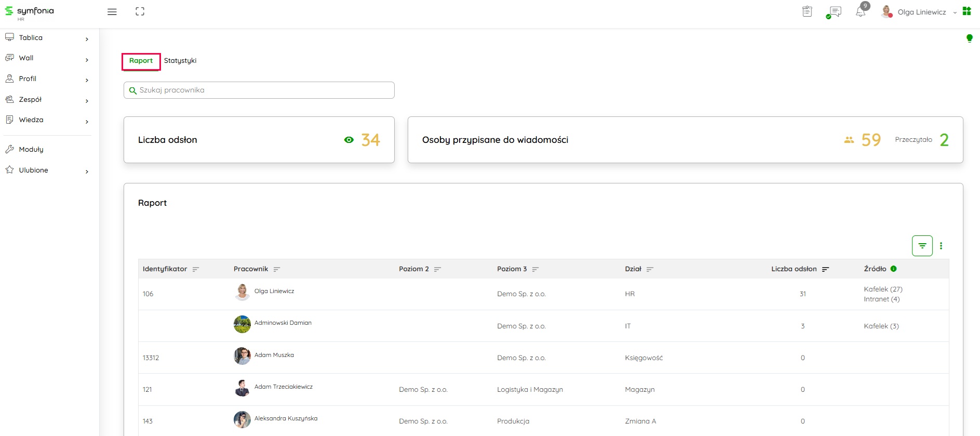
Task: Click the Szukaj pracownika search field
Action: 259,90
